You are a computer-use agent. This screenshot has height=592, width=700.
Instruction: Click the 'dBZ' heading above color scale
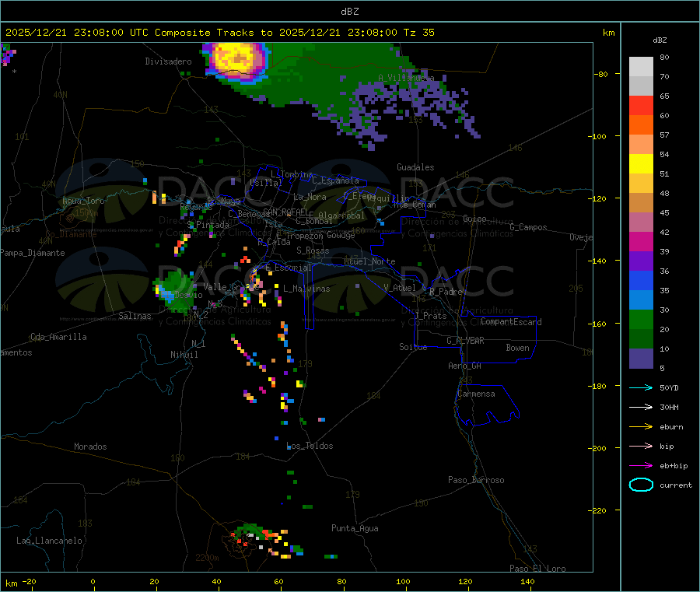pyautogui.click(x=660, y=40)
